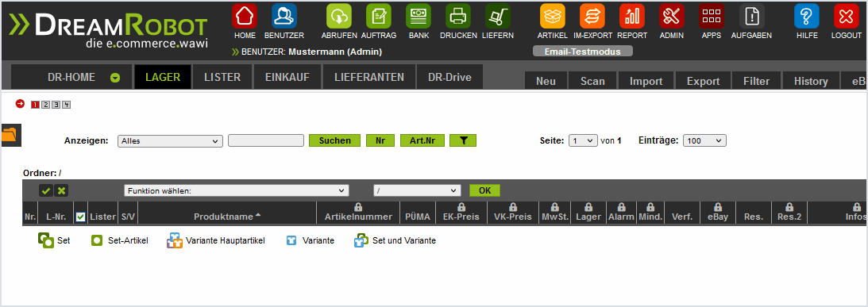Viewport: 868px width, 307px height.
Task: Switch to the LISTER tab
Action: pyautogui.click(x=222, y=78)
